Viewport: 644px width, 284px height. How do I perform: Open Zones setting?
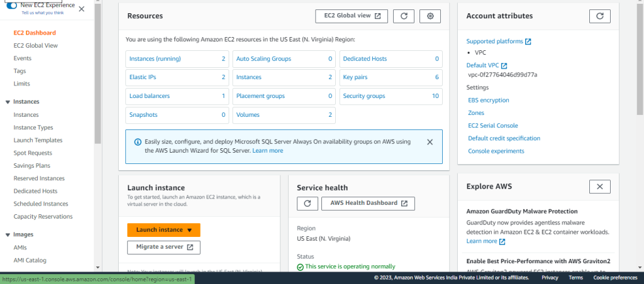coord(476,113)
